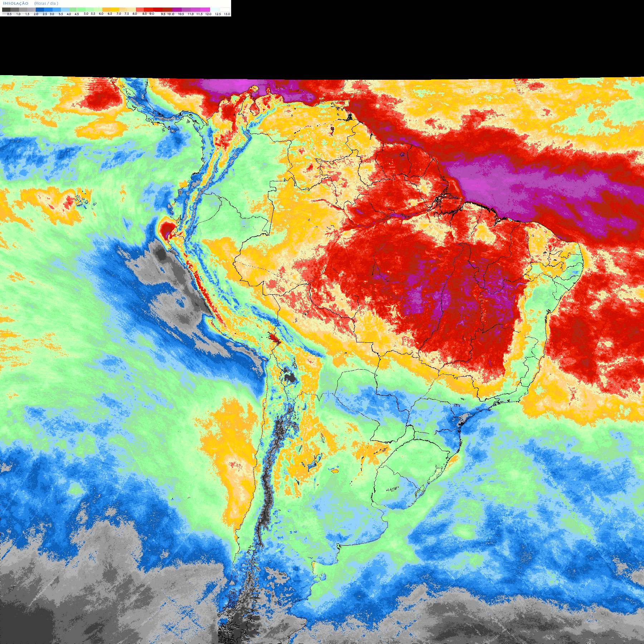Select the '6.0' legend scale value
Viewport: 644px width, 644px height.
point(101,14)
